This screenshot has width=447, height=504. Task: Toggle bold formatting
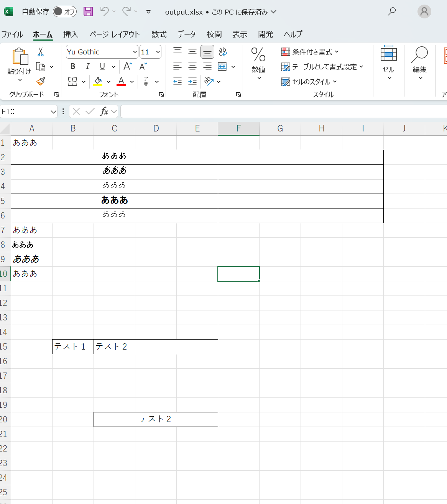(x=72, y=66)
